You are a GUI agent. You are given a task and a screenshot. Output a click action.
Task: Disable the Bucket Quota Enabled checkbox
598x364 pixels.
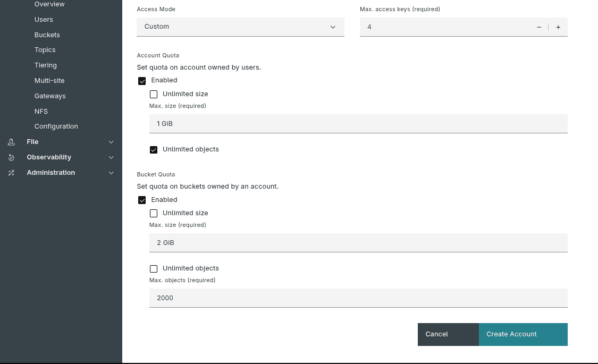click(142, 200)
